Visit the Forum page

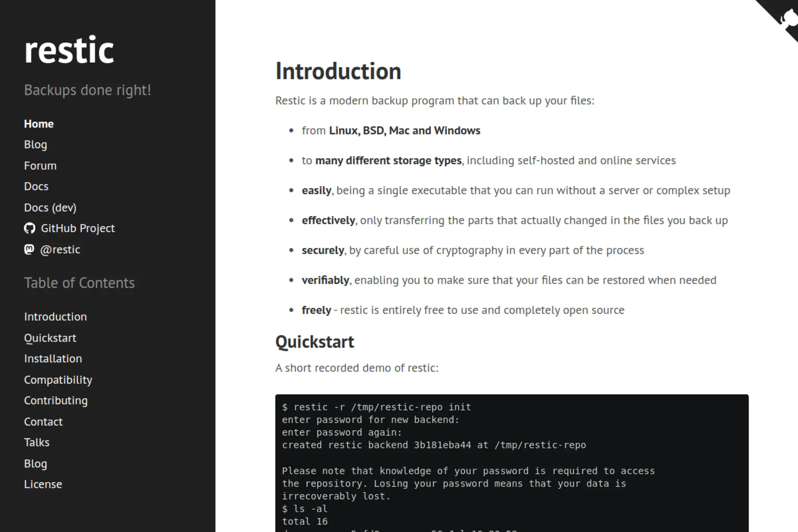40,166
